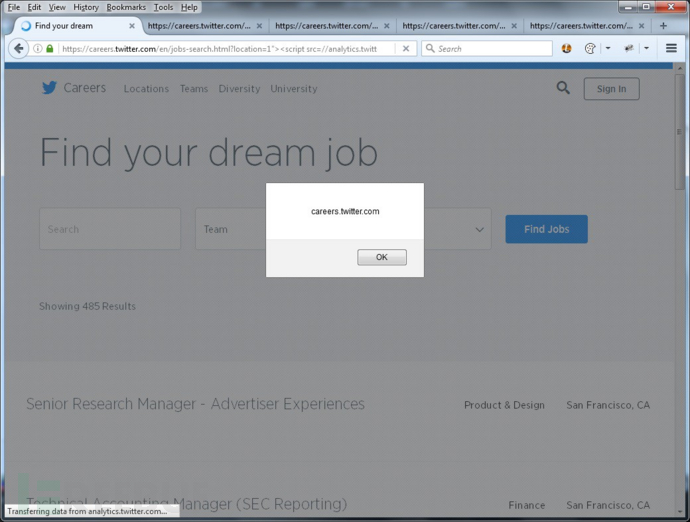This screenshot has width=690, height=522.
Task: Close the fourth careers.twitter.com tab
Action: [x=514, y=26]
